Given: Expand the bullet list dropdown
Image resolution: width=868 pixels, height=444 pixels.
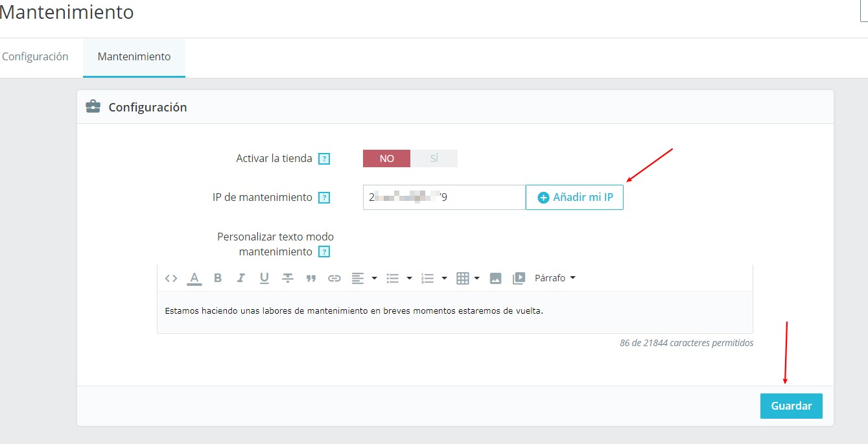Looking at the screenshot, I should 409,278.
